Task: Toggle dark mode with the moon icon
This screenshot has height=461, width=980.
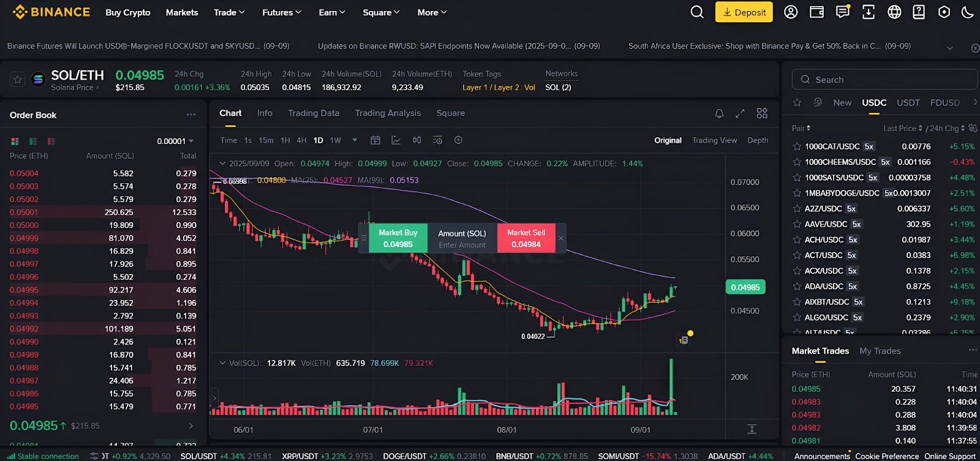Action: (968, 12)
